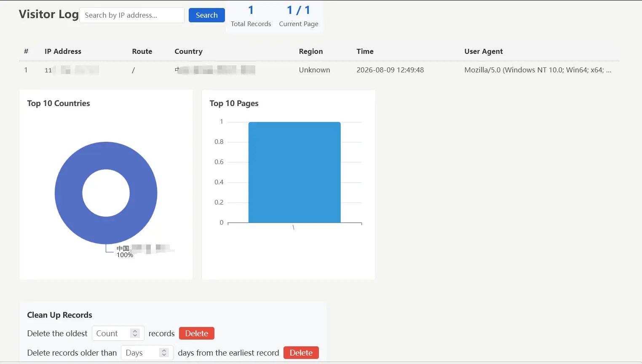Click the Total Records counter
This screenshot has height=364, width=642.
[x=251, y=16]
